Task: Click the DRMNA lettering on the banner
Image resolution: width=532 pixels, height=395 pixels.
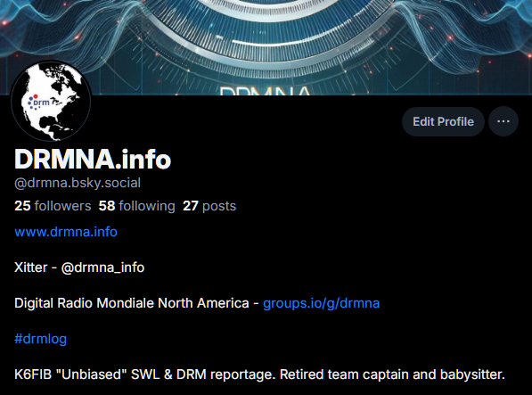Action: [266, 91]
